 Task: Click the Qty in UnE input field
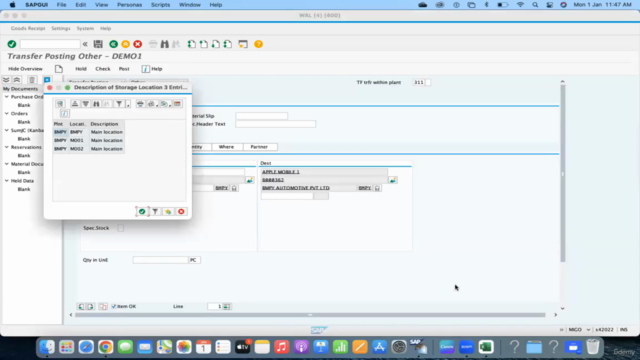pyautogui.click(x=160, y=260)
